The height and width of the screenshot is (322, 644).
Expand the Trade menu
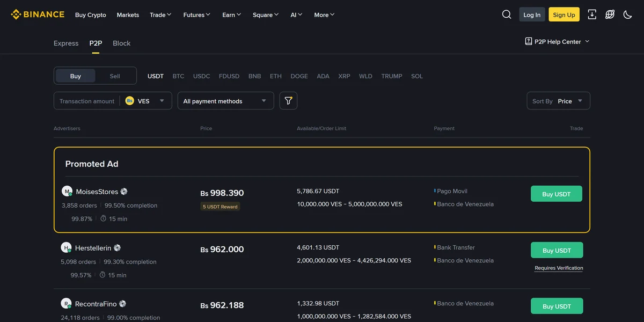point(160,14)
